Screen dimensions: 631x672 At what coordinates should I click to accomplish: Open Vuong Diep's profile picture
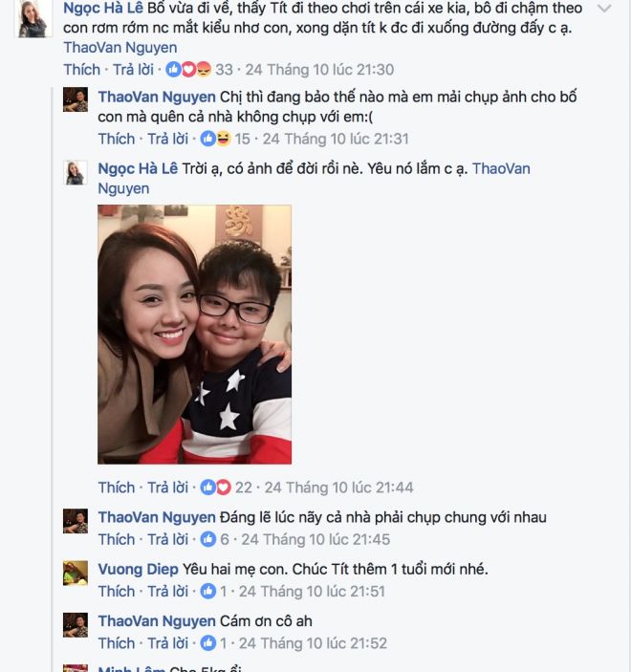point(76,574)
